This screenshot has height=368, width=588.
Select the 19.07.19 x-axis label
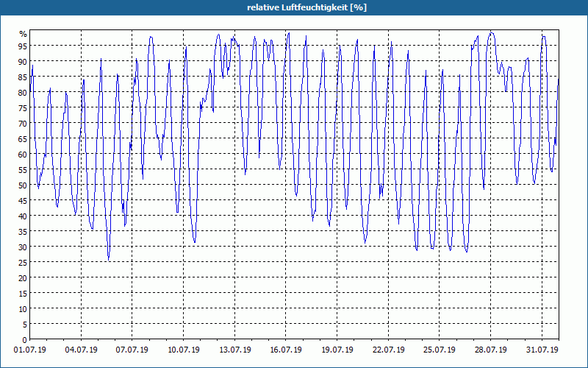[x=337, y=350]
